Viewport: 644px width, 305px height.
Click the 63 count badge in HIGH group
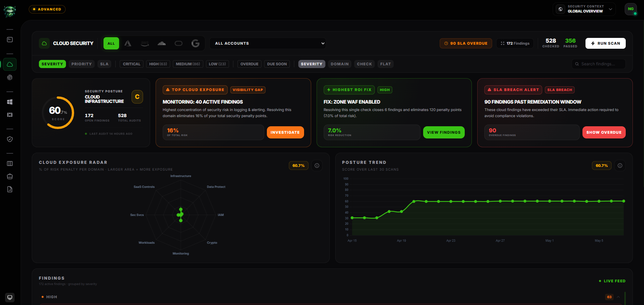pyautogui.click(x=609, y=297)
